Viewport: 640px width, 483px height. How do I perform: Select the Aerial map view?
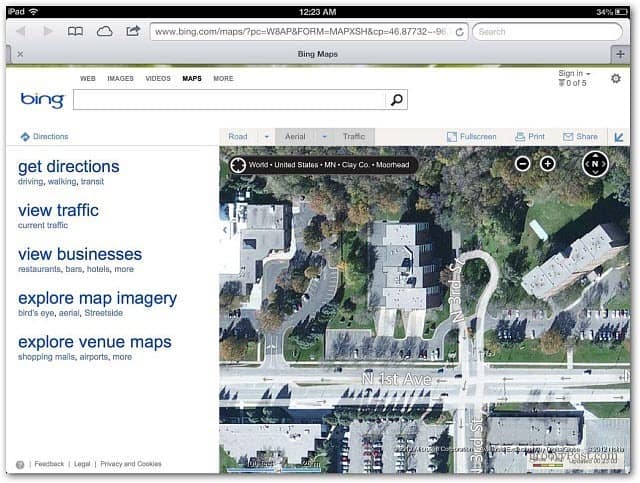(x=295, y=137)
